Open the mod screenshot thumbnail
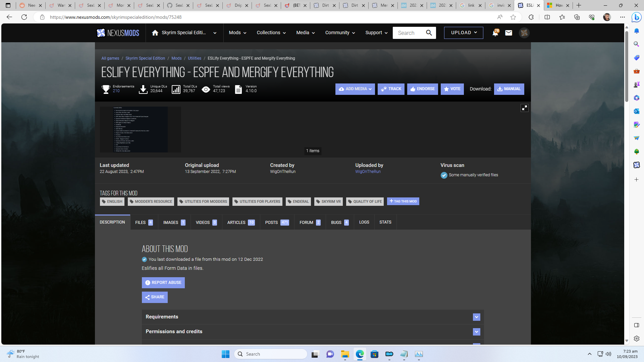The width and height of the screenshot is (644, 362). pos(140,129)
